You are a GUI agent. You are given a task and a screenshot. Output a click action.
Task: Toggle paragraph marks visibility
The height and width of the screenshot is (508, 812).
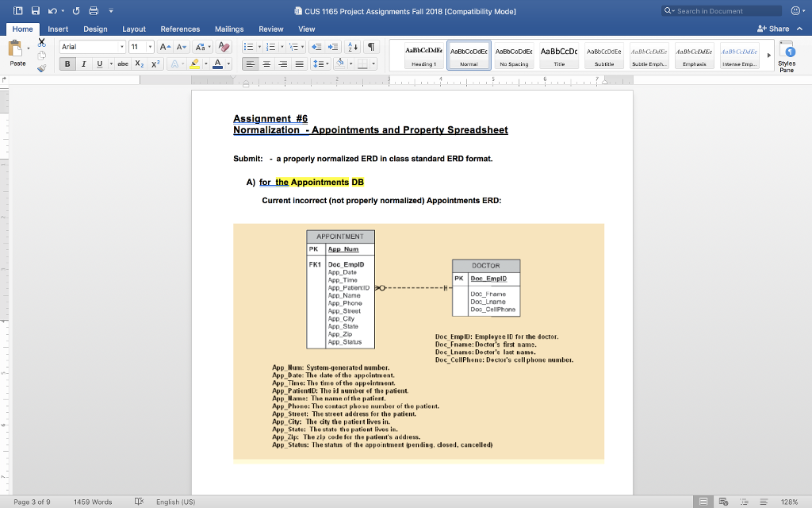tap(371, 46)
